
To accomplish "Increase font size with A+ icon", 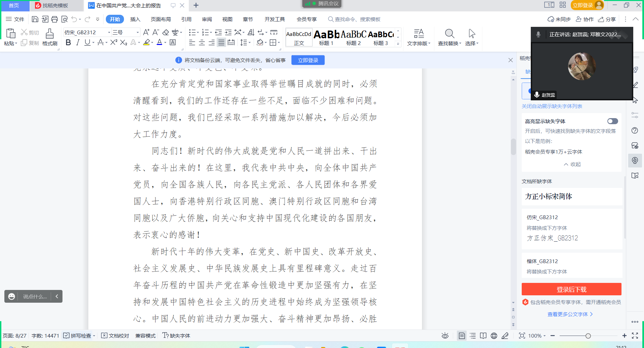I will [x=146, y=32].
